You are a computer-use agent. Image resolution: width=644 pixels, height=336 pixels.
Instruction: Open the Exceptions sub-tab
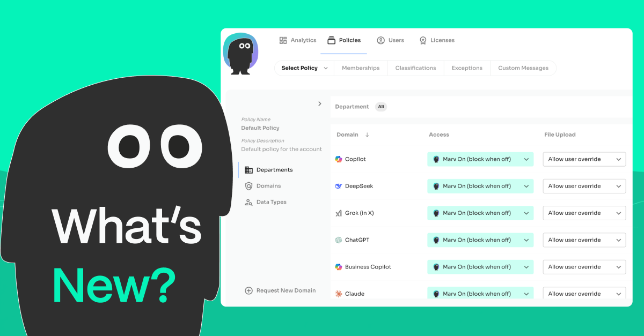click(467, 68)
